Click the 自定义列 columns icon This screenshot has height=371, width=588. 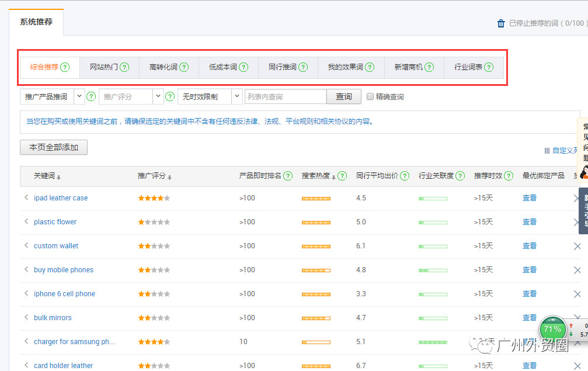[x=547, y=151]
